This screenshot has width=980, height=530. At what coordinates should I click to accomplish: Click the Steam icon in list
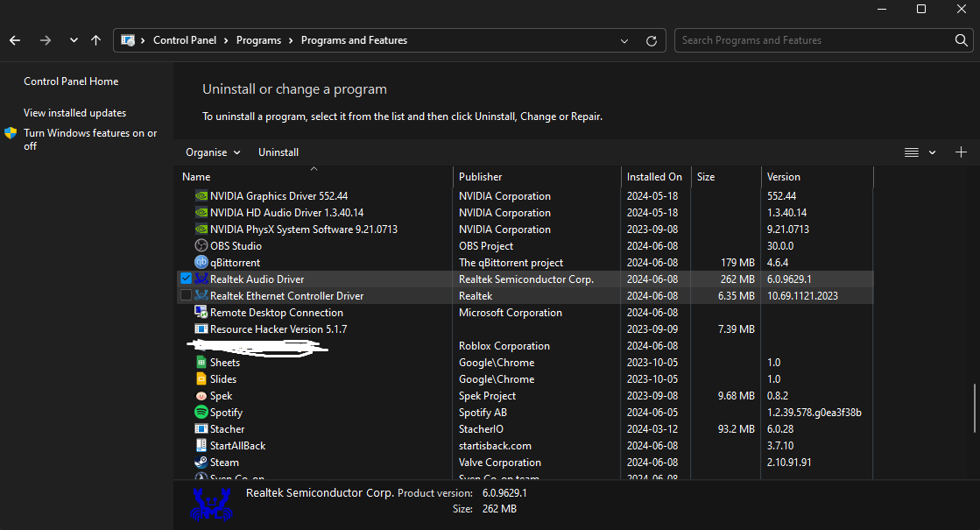[x=201, y=463]
